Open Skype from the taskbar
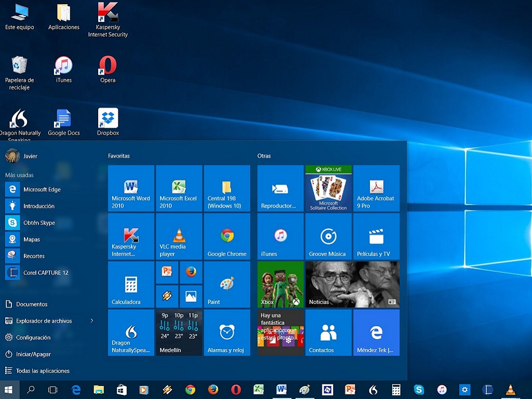 click(419, 390)
